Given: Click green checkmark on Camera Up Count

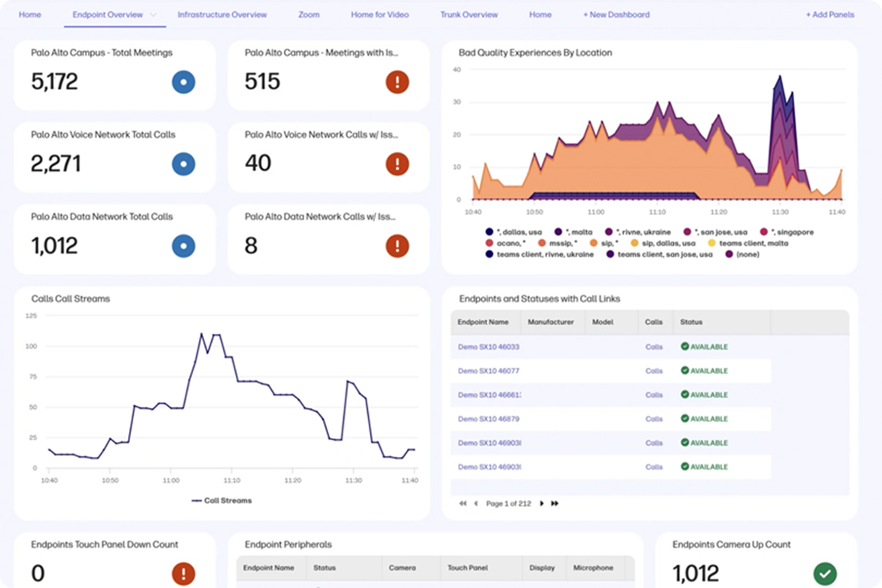Looking at the screenshot, I should [x=825, y=573].
